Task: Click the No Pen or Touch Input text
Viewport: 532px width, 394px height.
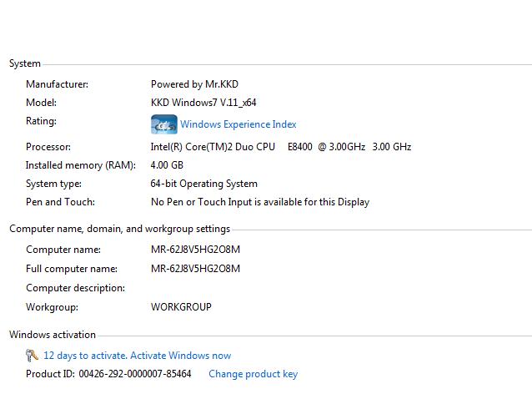Action: pos(260,202)
